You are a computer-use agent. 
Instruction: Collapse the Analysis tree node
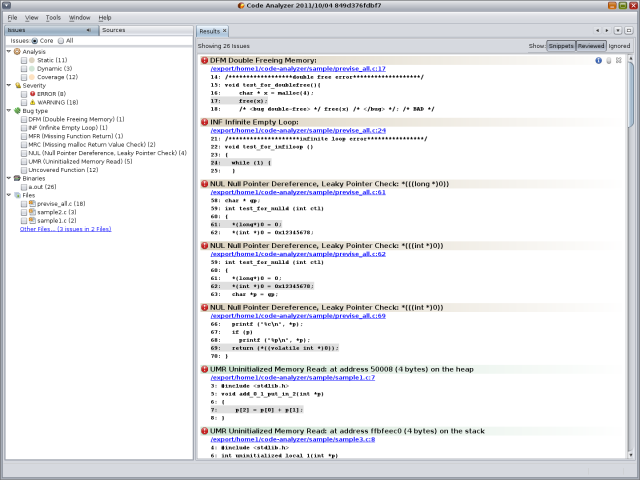click(9, 51)
